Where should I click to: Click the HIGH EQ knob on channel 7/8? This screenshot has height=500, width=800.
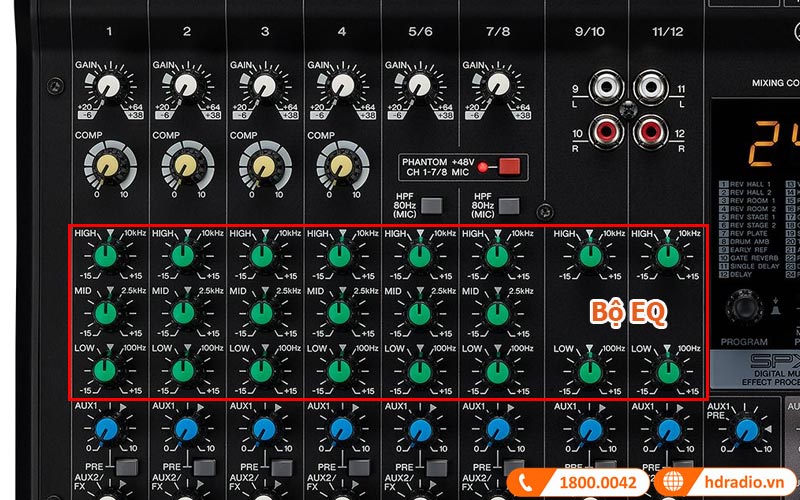coord(497,256)
